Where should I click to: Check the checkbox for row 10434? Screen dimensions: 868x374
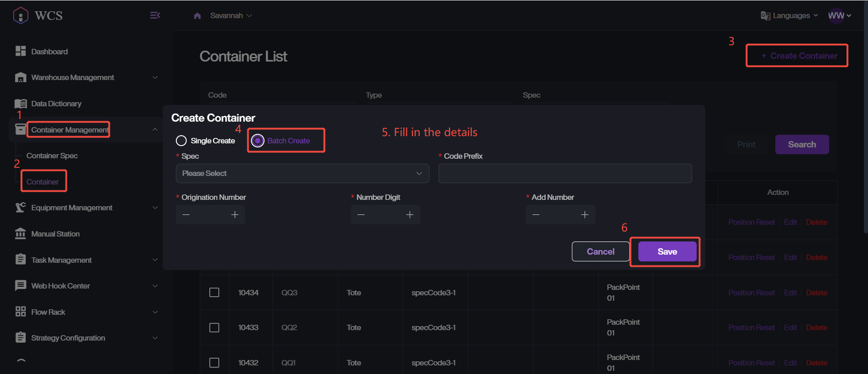click(214, 293)
